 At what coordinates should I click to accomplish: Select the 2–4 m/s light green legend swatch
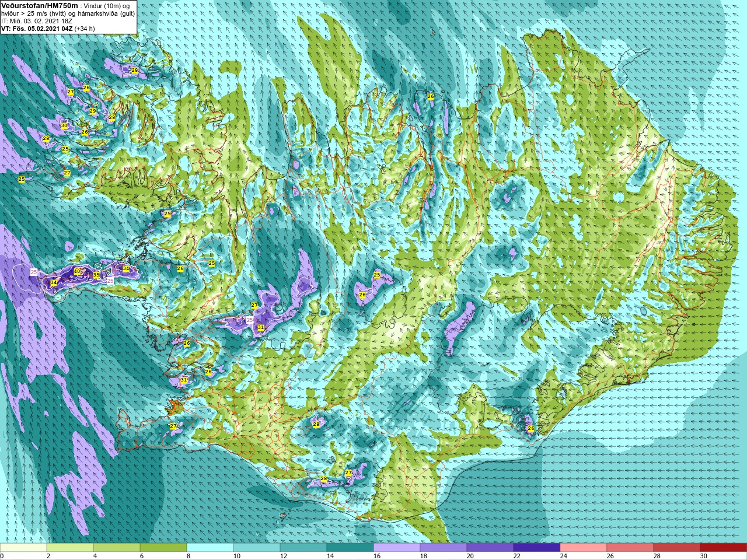[x=70, y=547]
